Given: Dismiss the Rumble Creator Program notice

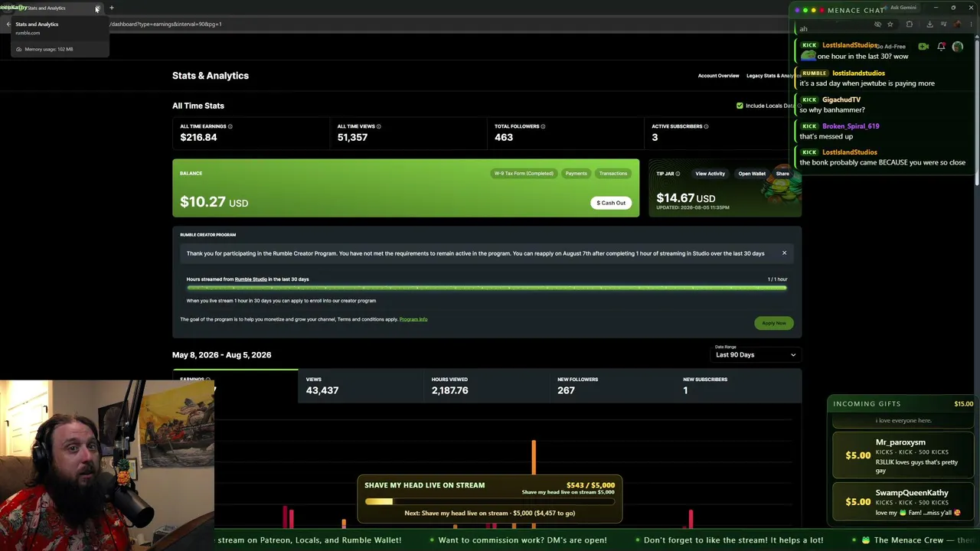Looking at the screenshot, I should pyautogui.click(x=784, y=253).
